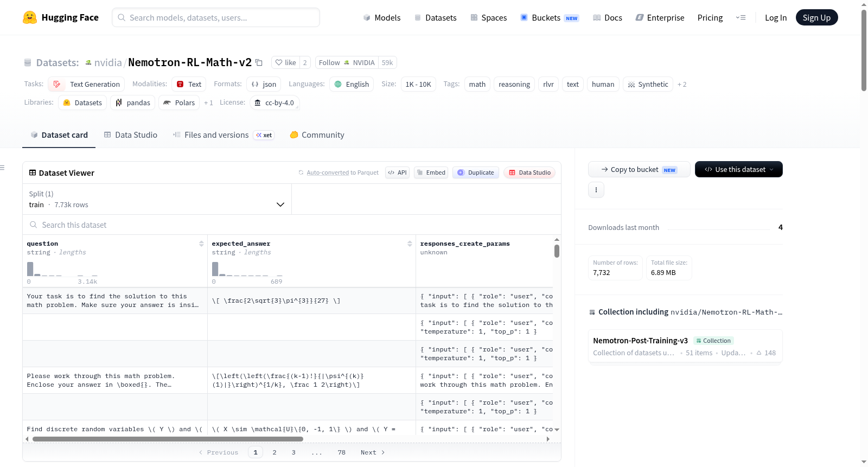
Task: Select the Text Generation task tag
Action: point(86,84)
